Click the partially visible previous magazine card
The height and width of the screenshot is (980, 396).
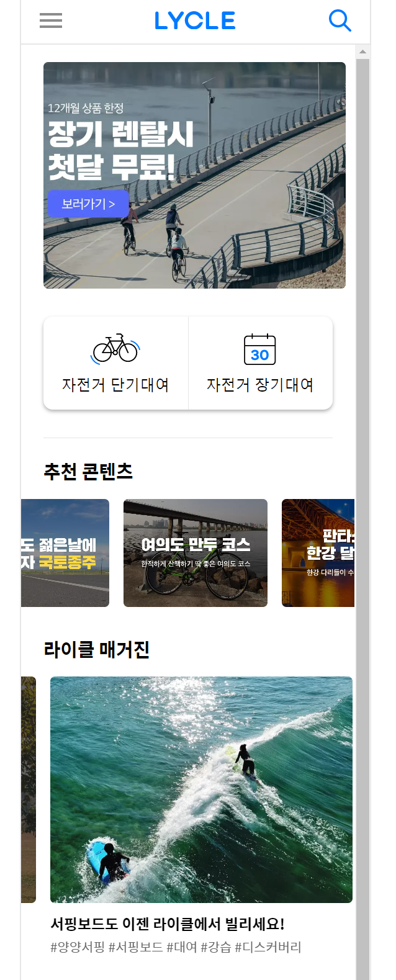point(29,789)
